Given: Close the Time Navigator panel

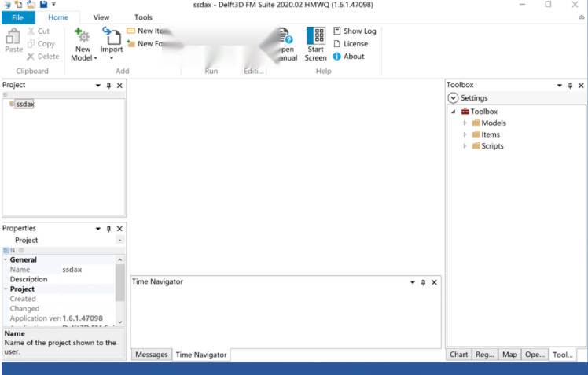Looking at the screenshot, I should (x=434, y=282).
